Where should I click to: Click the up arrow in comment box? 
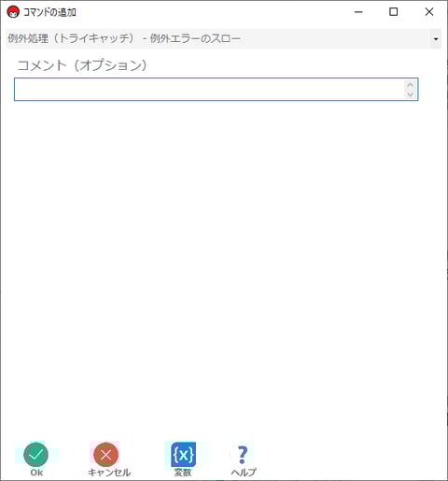(x=410, y=85)
